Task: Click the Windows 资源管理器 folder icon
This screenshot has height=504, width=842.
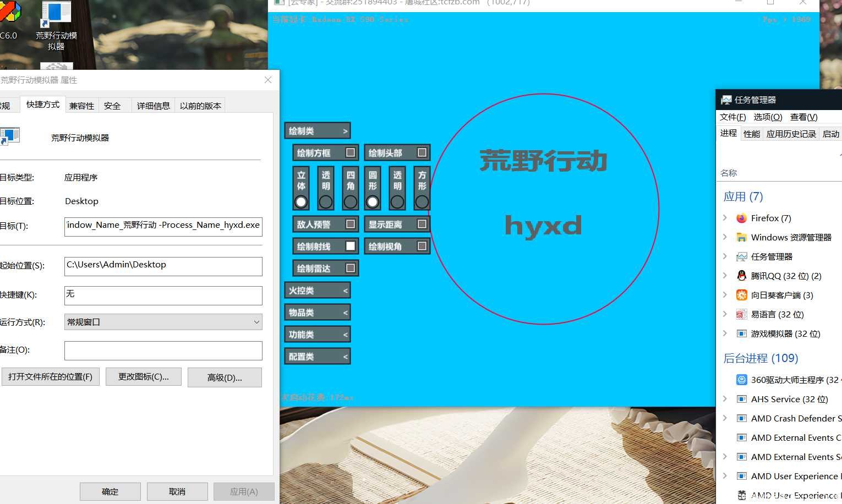Action: click(x=742, y=237)
